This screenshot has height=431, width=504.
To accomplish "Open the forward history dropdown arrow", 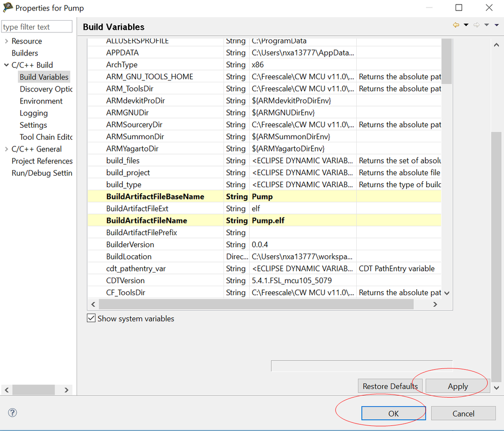I will point(487,25).
